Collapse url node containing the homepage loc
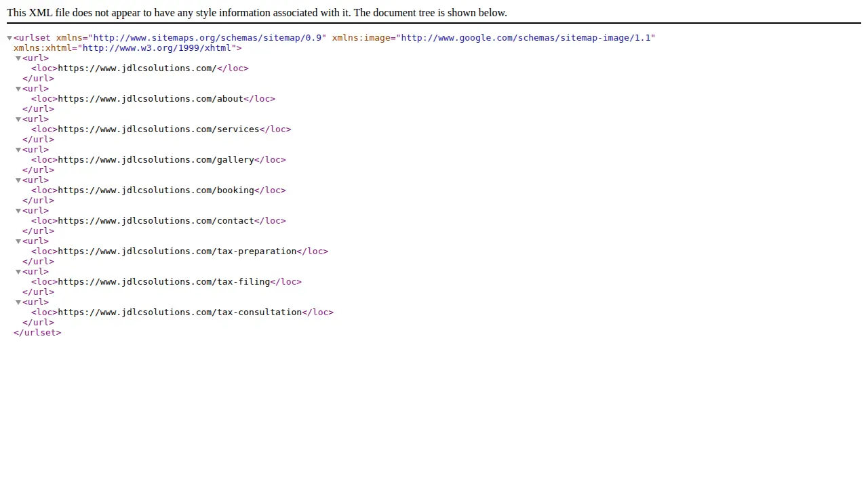This screenshot has height=488, width=868. tap(18, 58)
